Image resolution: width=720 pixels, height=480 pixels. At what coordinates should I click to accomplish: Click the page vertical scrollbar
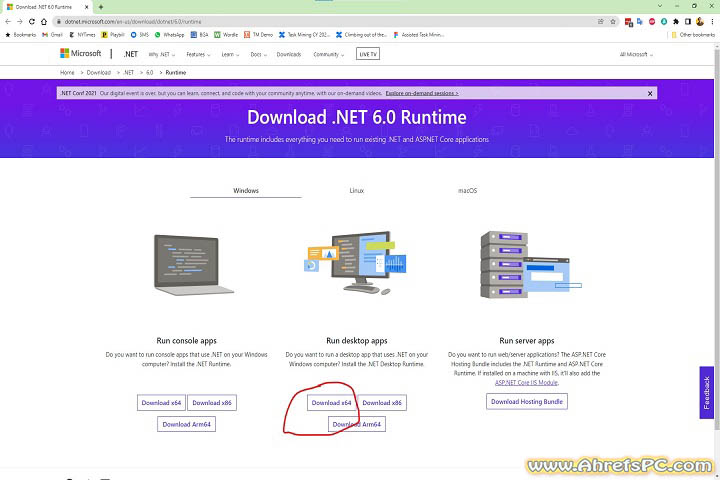point(717,239)
